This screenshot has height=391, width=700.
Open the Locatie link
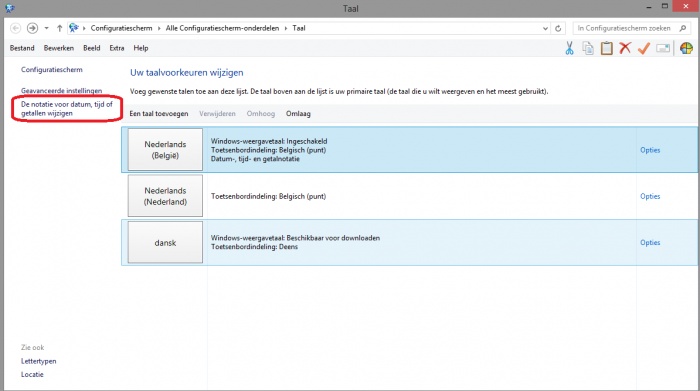pos(32,374)
